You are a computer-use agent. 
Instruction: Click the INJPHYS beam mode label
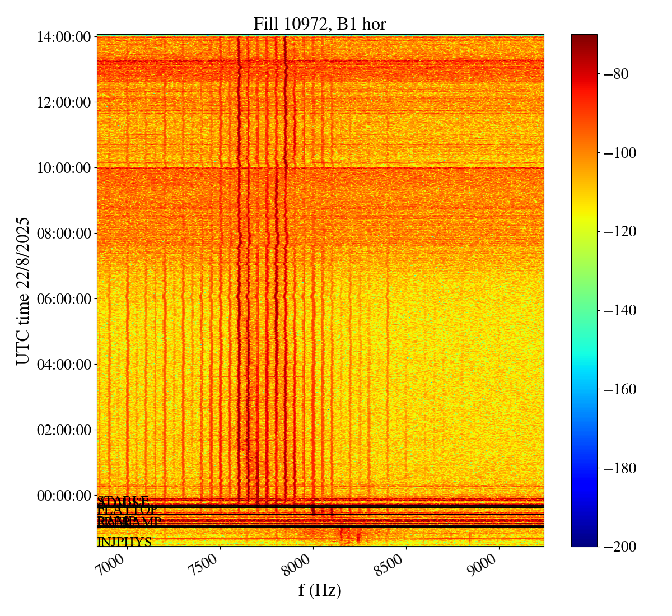tap(124, 542)
